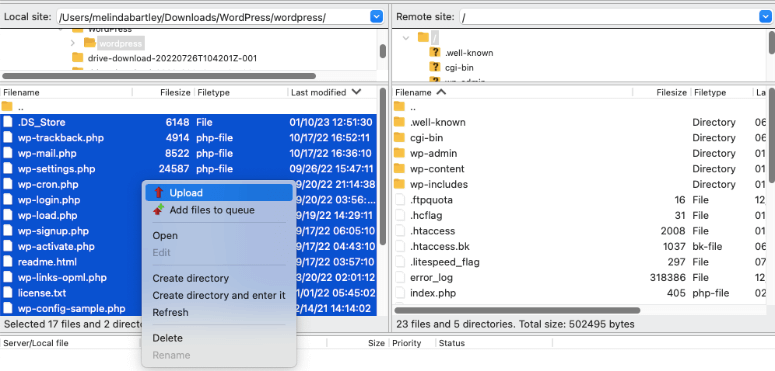
Task: Open the Local site path dropdown
Action: pyautogui.click(x=376, y=17)
